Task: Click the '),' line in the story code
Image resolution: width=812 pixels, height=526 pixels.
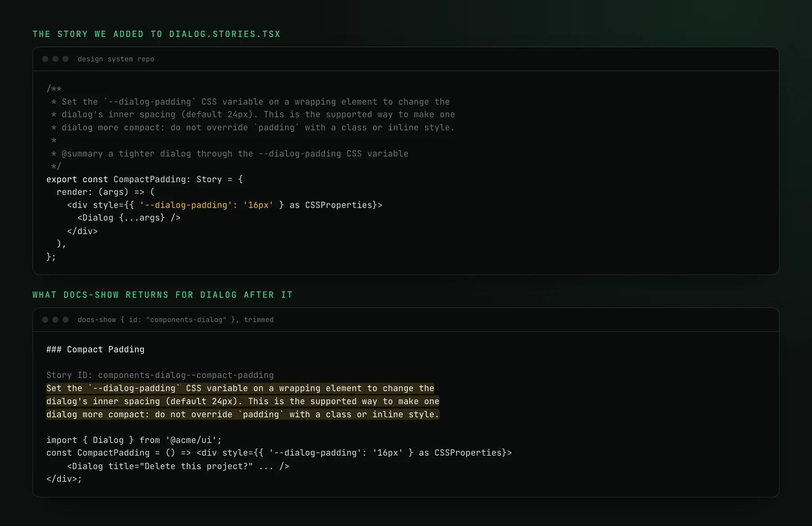Action: point(61,244)
